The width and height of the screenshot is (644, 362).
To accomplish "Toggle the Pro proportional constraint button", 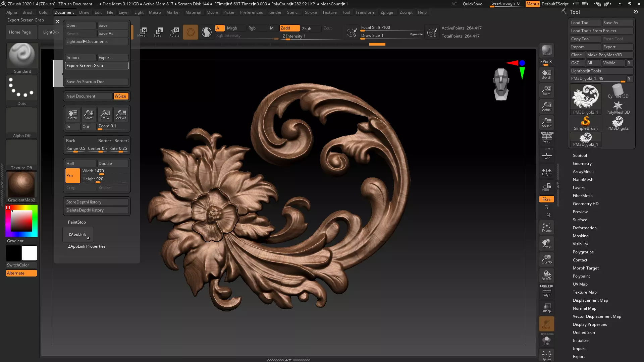I will pos(72,176).
